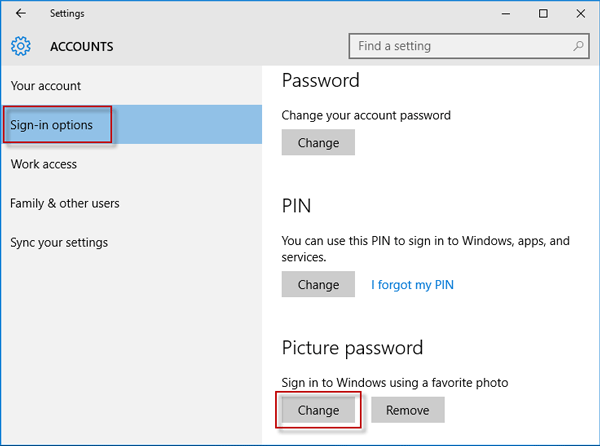Remove the picture password
The width and height of the screenshot is (600, 446).
[x=408, y=410]
